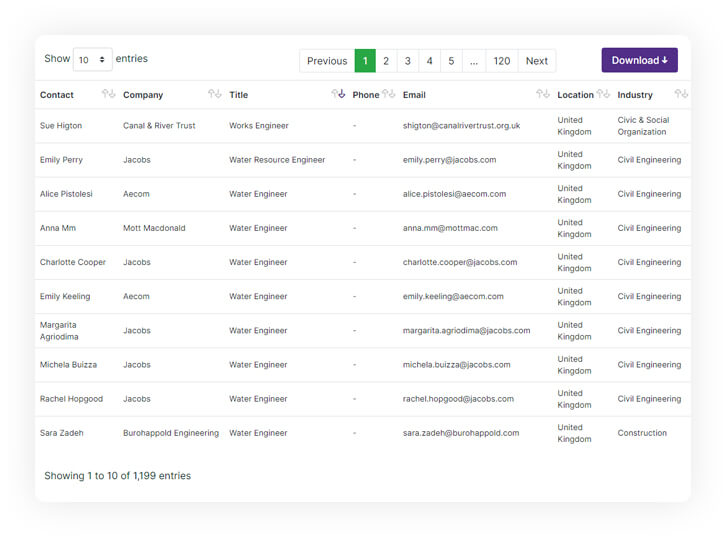Select contact Rachel Hopgood

(71, 399)
